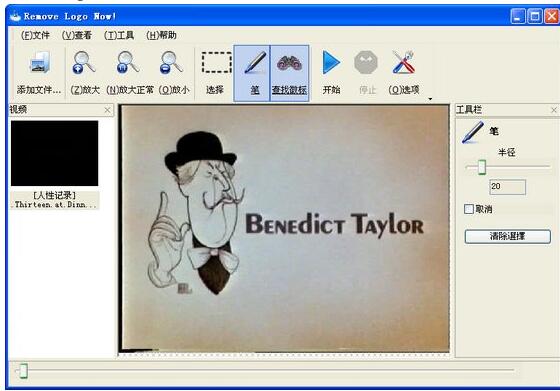The height and width of the screenshot is (391, 560).
Task: Click the video timeline slider handle at bottom
Action: pyautogui.click(x=23, y=371)
